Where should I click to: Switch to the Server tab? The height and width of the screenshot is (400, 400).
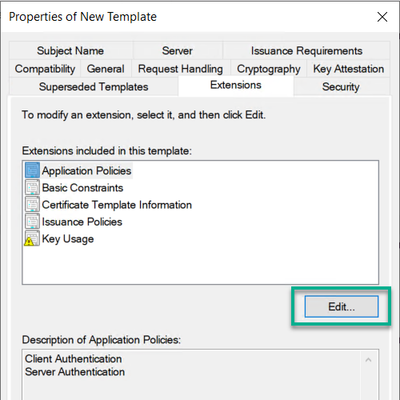pyautogui.click(x=177, y=51)
